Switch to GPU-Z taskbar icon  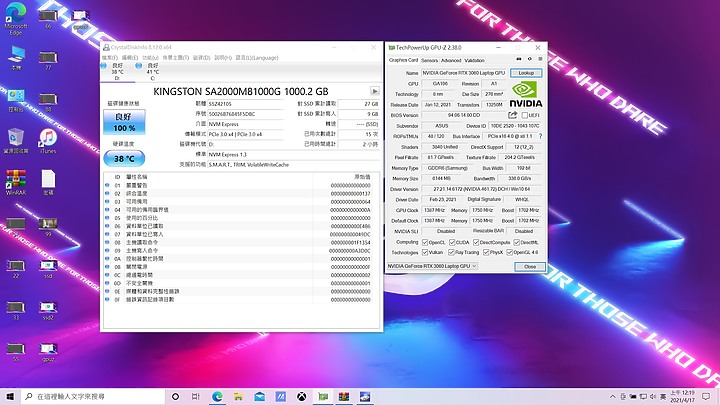pyautogui.click(x=323, y=396)
